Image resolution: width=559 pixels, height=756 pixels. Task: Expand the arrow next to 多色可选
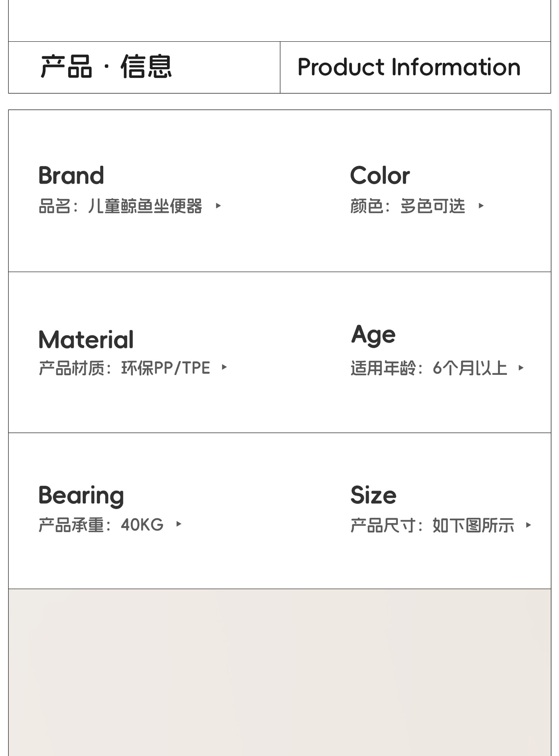pyautogui.click(x=481, y=206)
